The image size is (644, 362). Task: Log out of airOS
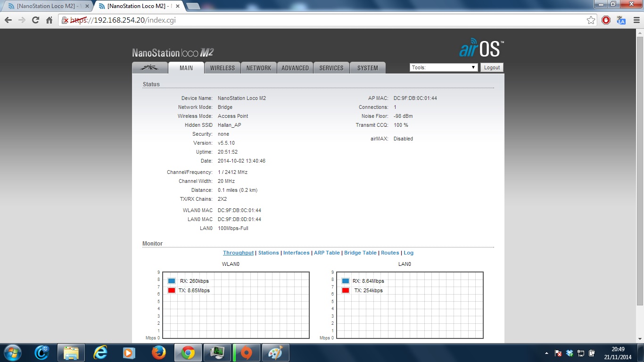click(x=492, y=67)
